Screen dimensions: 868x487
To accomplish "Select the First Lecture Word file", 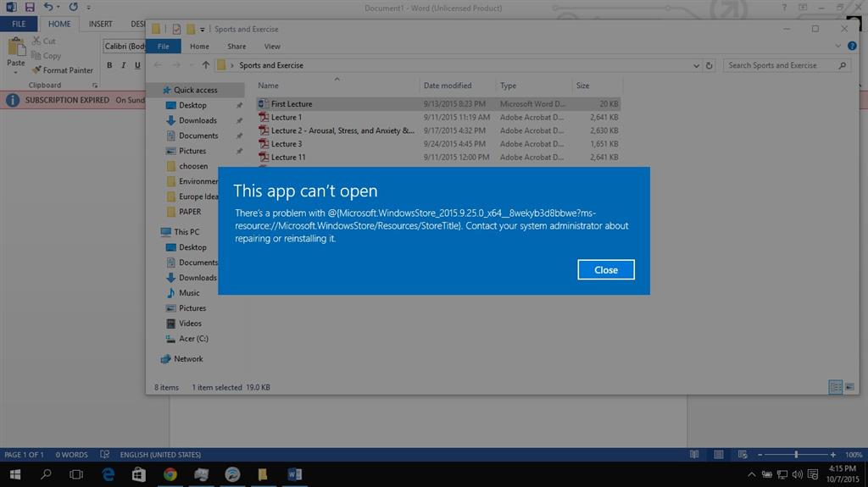I will click(x=438, y=104).
